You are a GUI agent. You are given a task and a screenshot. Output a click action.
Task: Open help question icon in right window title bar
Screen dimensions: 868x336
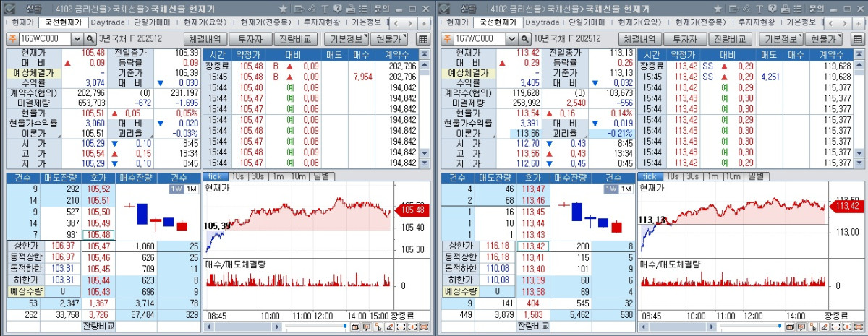(772, 9)
